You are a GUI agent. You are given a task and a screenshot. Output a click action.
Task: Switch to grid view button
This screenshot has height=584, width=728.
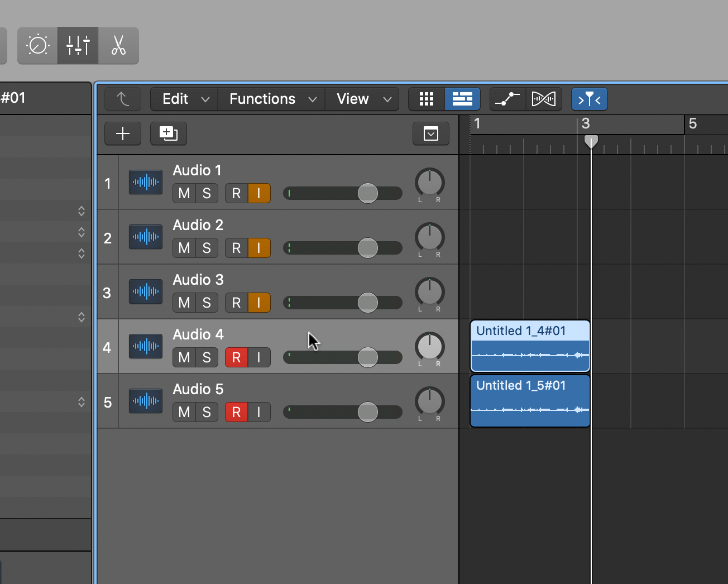pos(427,99)
